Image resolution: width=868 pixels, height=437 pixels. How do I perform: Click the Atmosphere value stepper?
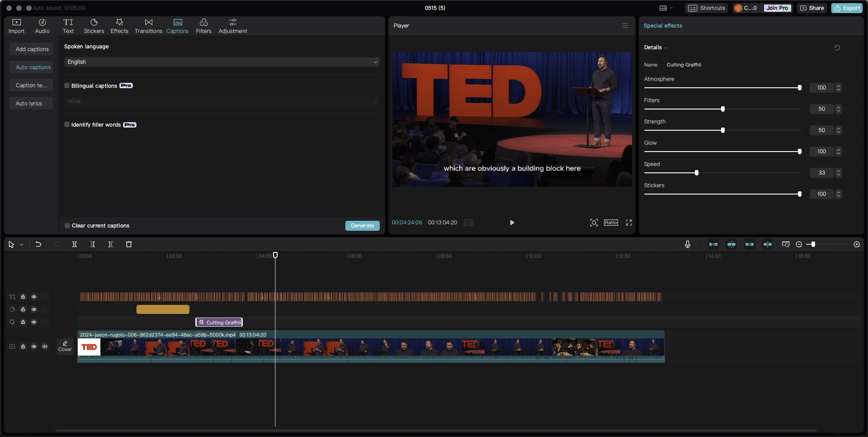838,88
